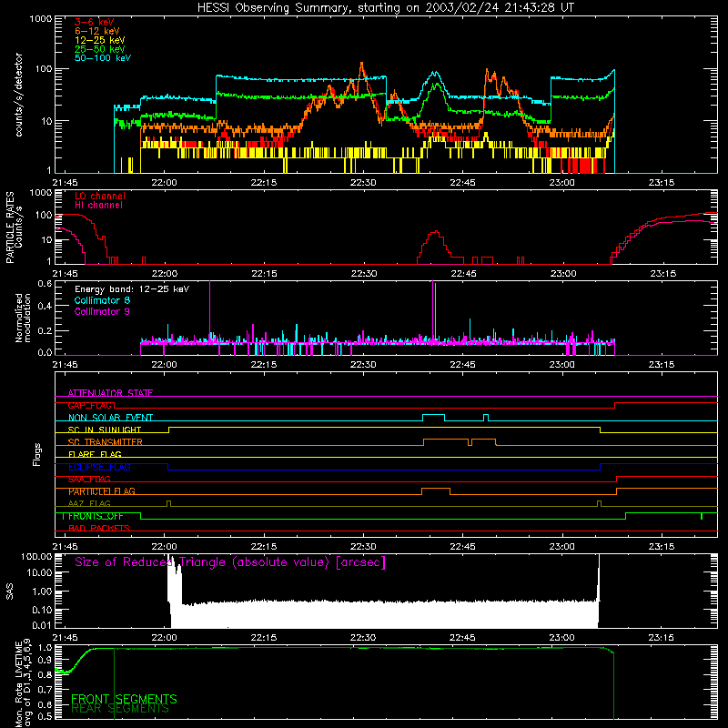
Task: Click 22:30 time label under the count-rate plot
Action: point(363,183)
